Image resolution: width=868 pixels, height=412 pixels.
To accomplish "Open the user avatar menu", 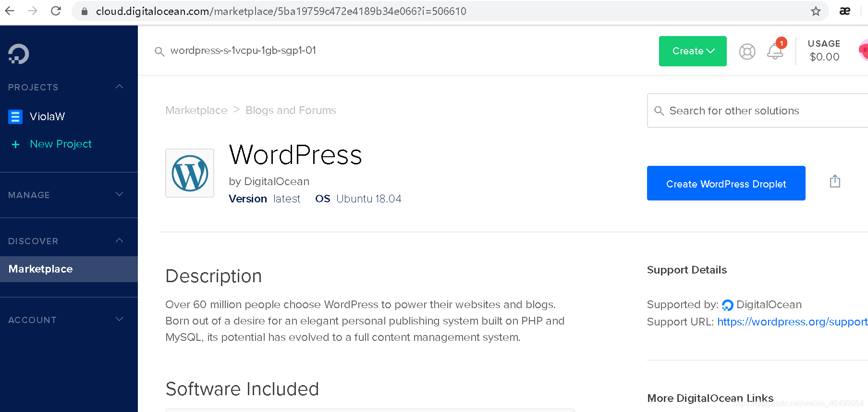I will 863,50.
